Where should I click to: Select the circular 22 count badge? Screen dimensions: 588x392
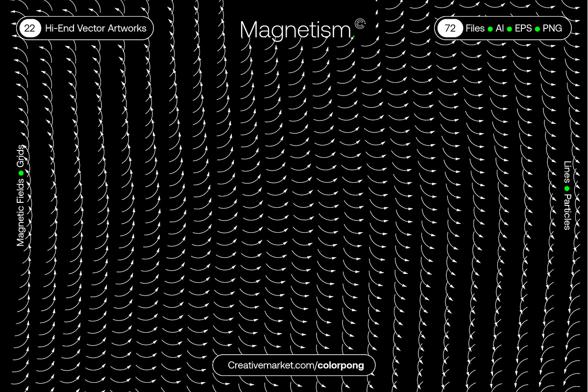tap(30, 28)
